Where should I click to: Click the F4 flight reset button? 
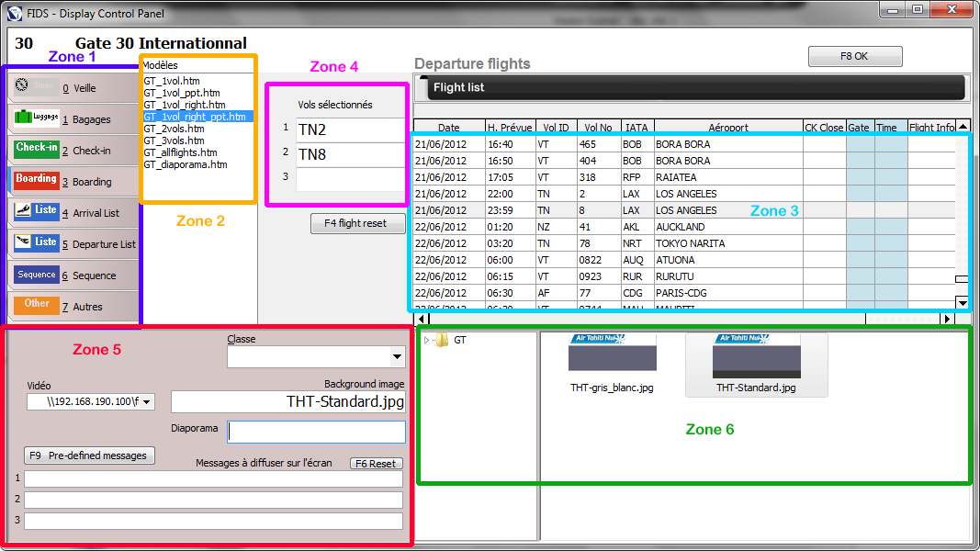pos(357,223)
